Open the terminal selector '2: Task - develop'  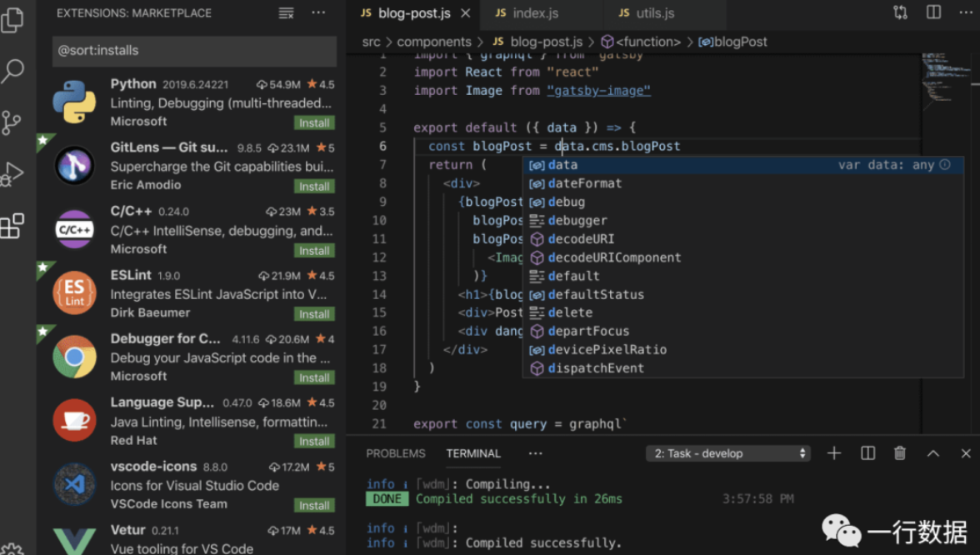coord(728,453)
